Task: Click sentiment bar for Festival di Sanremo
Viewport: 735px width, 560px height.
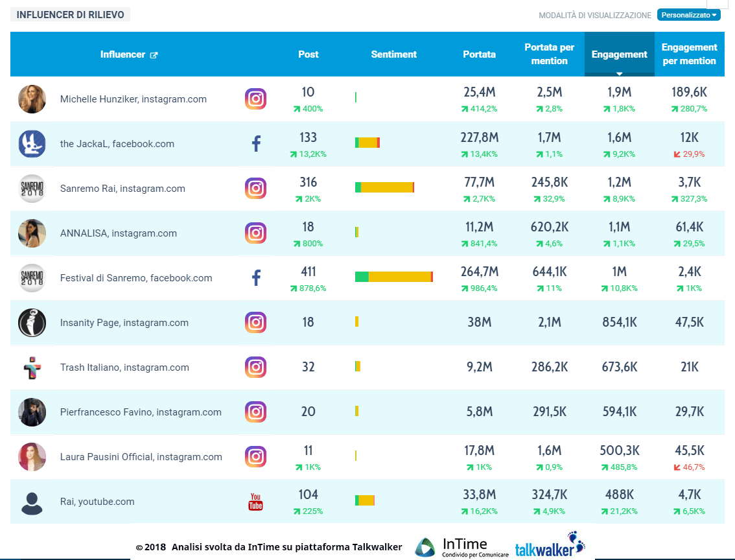Action: pos(394,277)
